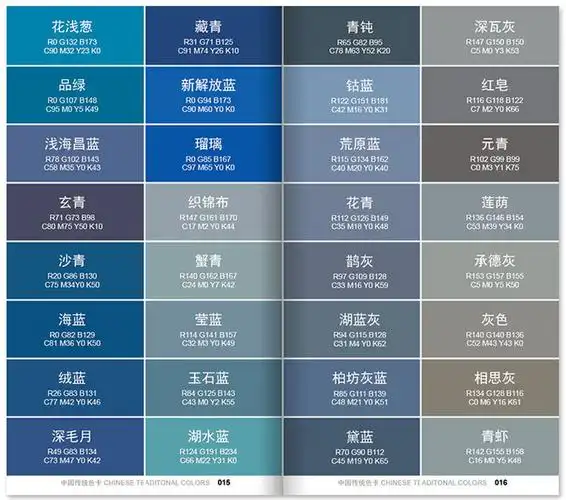
Task: Click the 莹蓝 color name
Action: 208,319
